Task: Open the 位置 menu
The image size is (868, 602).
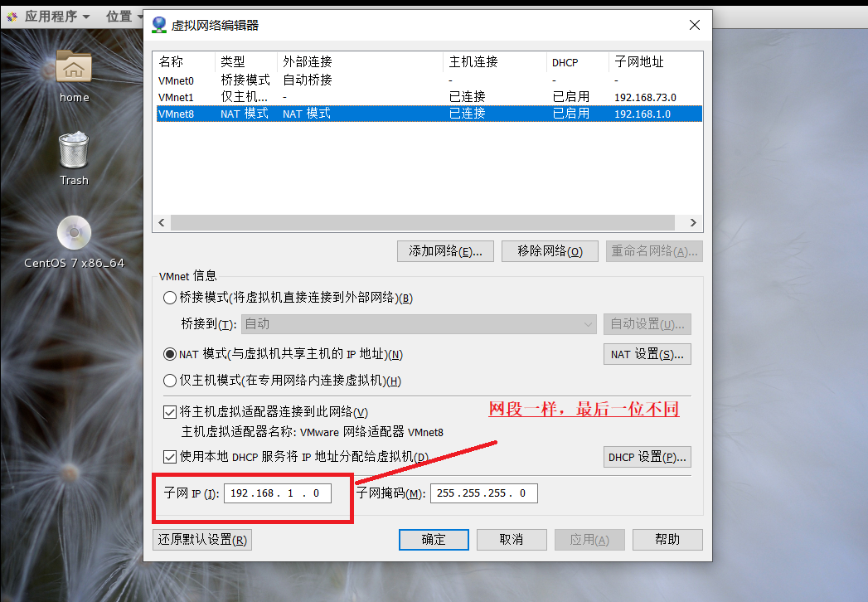Action: (x=124, y=17)
